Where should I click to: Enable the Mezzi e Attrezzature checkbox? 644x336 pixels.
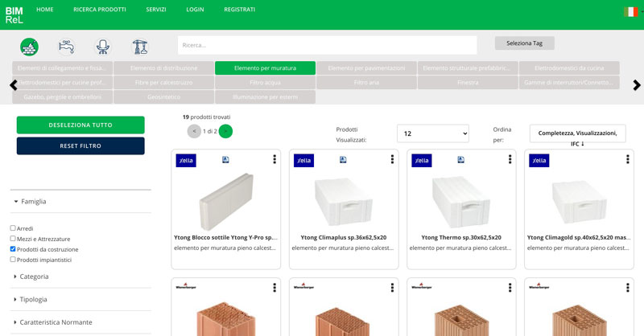tap(13, 239)
